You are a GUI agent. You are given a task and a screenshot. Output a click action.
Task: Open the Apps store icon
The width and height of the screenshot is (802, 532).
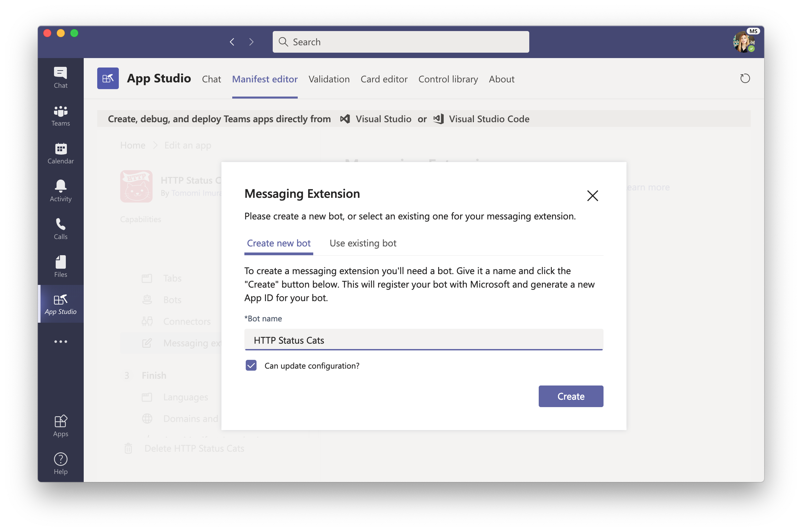point(60,425)
